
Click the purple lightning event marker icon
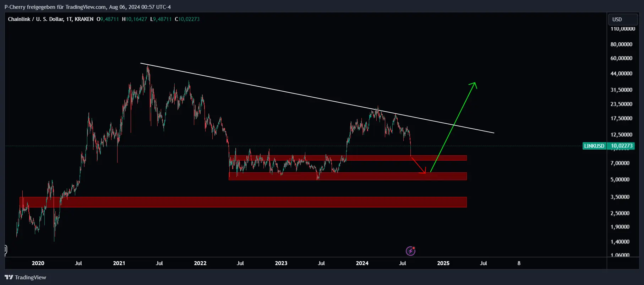410,251
